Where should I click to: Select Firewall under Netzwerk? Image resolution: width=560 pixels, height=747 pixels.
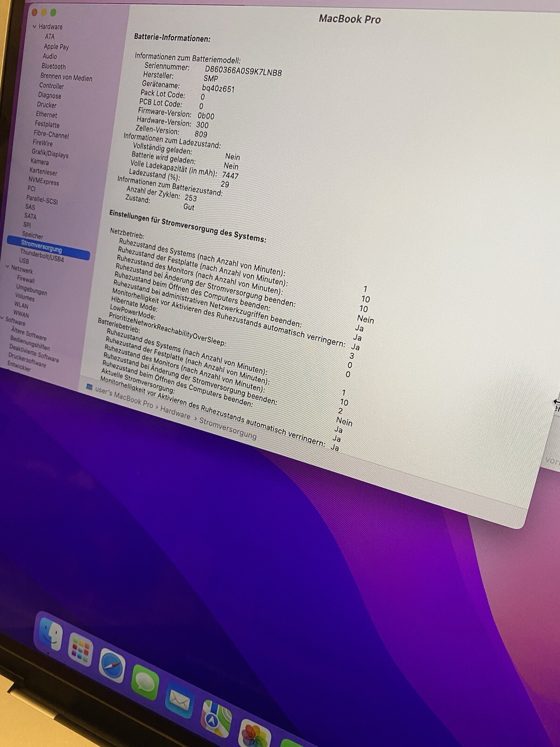pyautogui.click(x=26, y=279)
